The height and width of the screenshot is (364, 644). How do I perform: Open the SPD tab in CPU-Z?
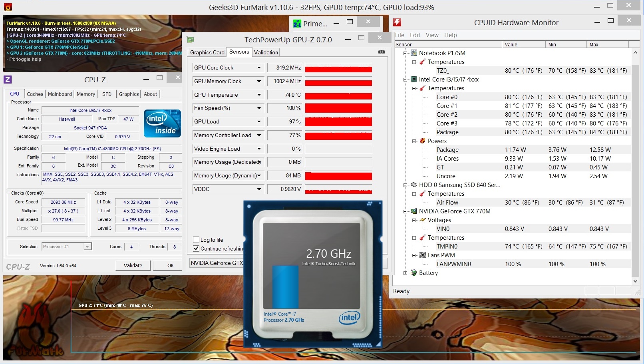[x=107, y=94]
